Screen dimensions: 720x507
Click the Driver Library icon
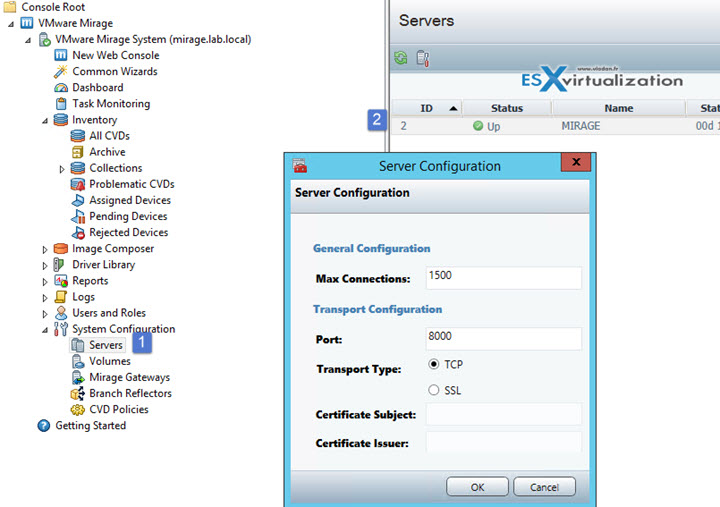pyautogui.click(x=58, y=265)
